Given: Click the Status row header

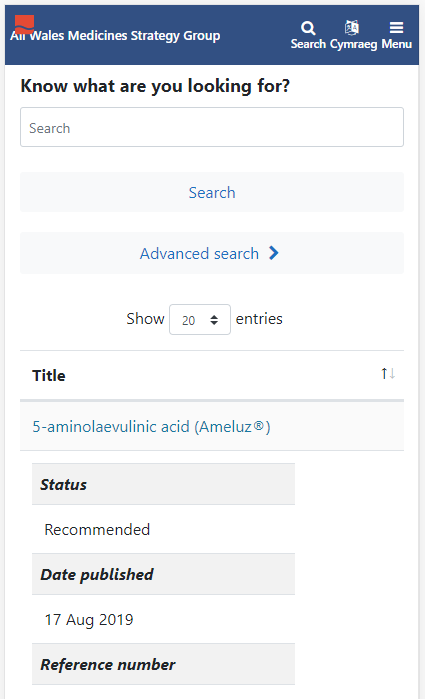Looking at the screenshot, I should [163, 484].
